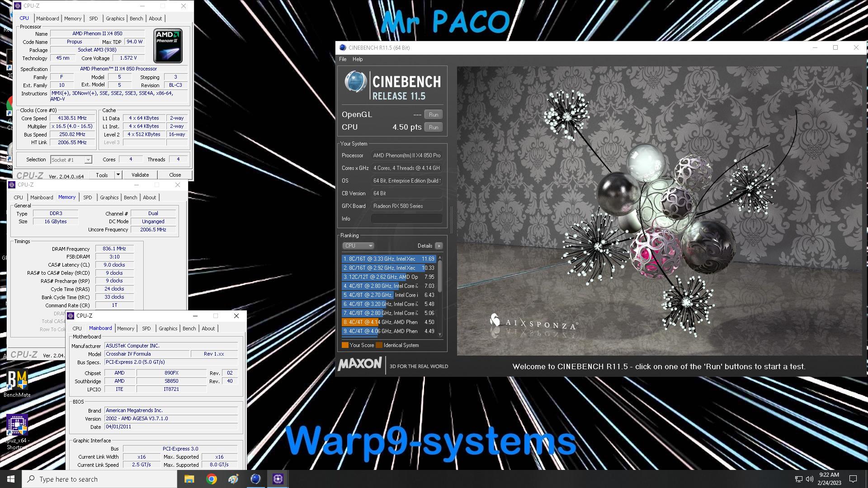868x488 pixels.
Task: Select SPD tab in the Memory CPU-Z window
Action: pos(88,197)
